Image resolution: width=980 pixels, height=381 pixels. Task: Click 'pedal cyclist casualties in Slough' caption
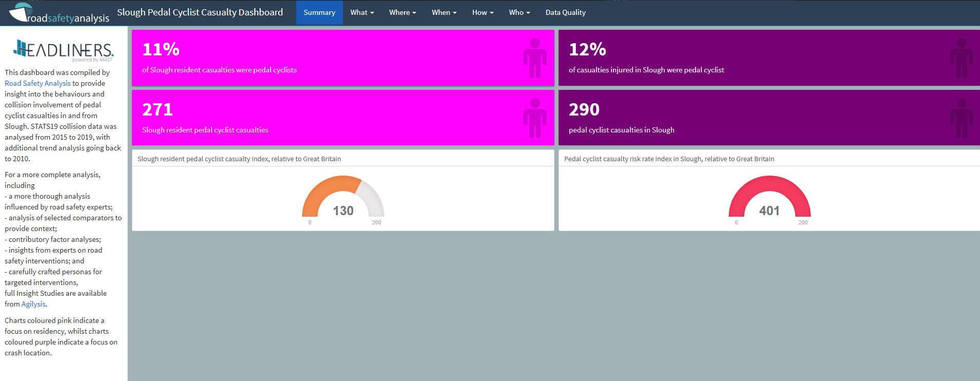point(622,130)
